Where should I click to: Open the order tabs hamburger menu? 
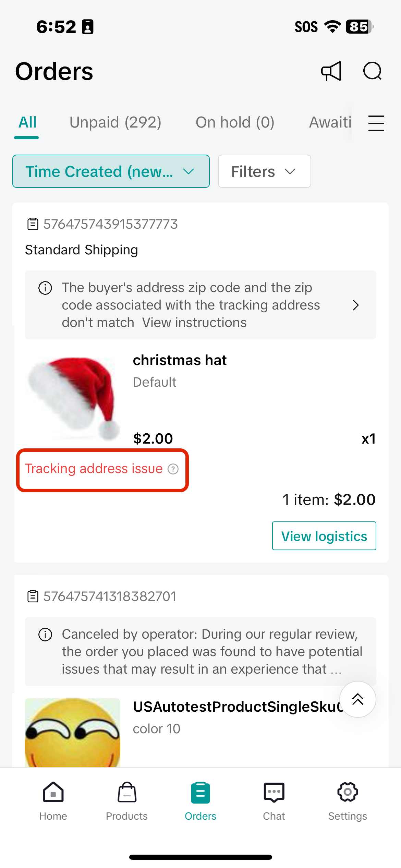(x=376, y=123)
